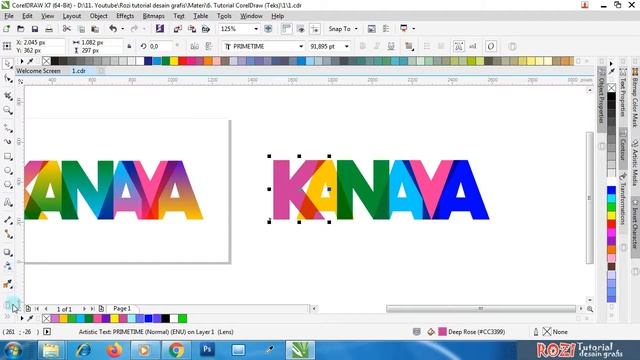Viewport: 640px width, 360px height.
Task: Expand the application launcher dropdown arrow
Action: pyautogui.click(x=413, y=29)
